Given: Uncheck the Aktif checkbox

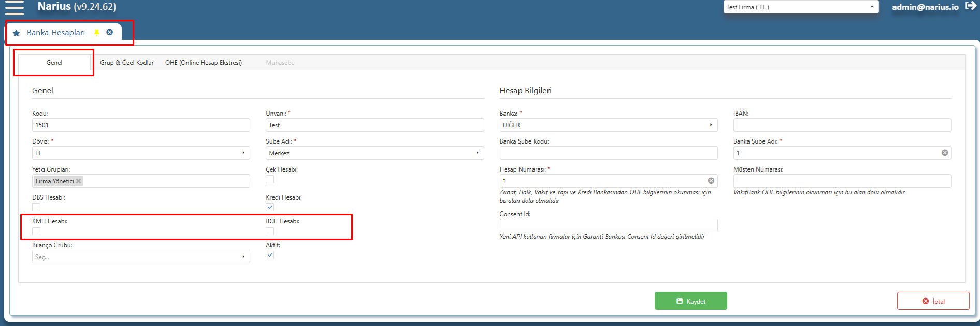Looking at the screenshot, I should click(x=270, y=255).
